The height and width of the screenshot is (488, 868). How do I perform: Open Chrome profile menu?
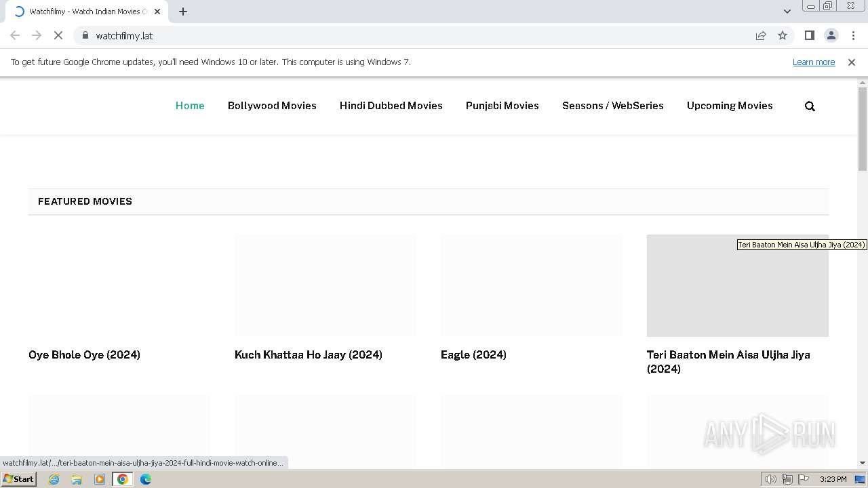[x=831, y=35]
